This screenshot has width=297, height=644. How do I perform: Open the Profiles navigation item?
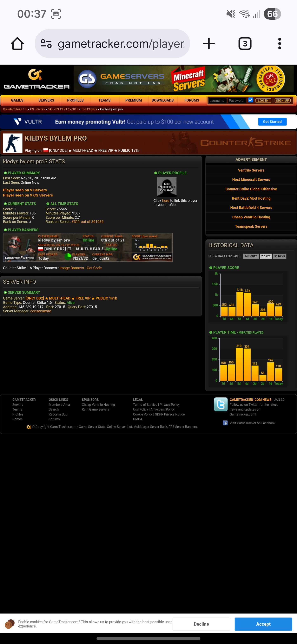pyautogui.click(x=75, y=100)
